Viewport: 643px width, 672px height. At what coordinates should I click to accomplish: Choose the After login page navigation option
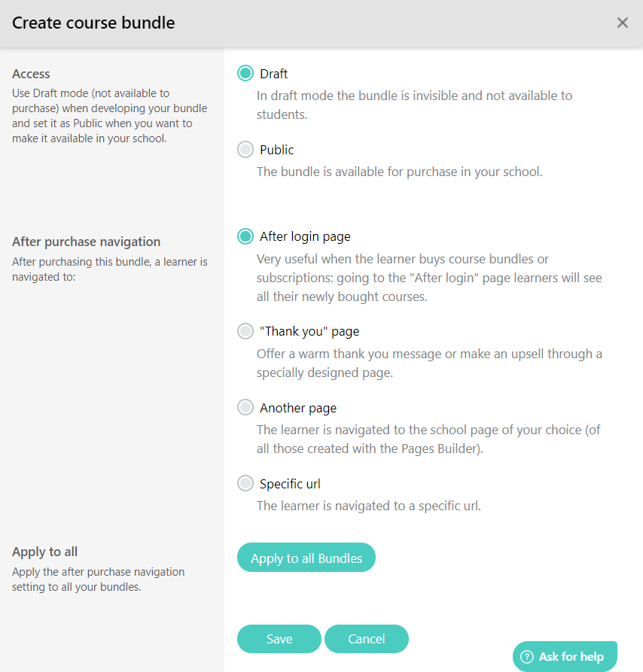pyautogui.click(x=245, y=236)
